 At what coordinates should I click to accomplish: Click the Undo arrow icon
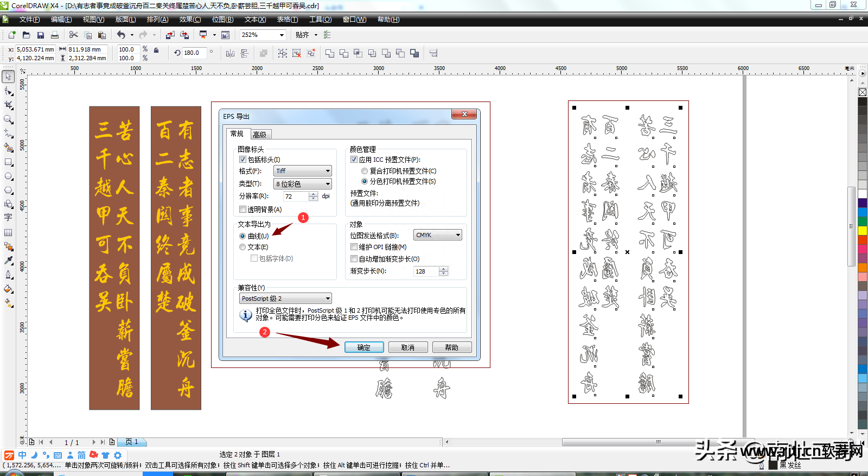pyautogui.click(x=120, y=35)
